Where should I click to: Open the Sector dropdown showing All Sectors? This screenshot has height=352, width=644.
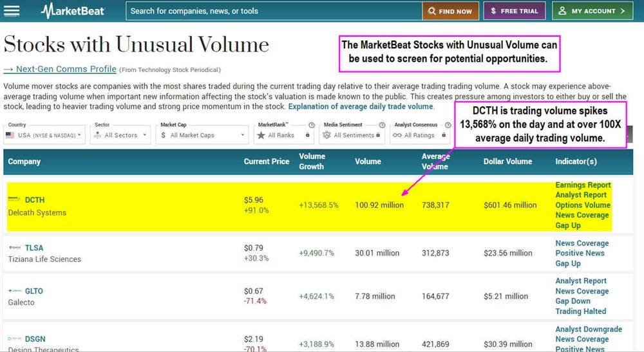pyautogui.click(x=120, y=135)
